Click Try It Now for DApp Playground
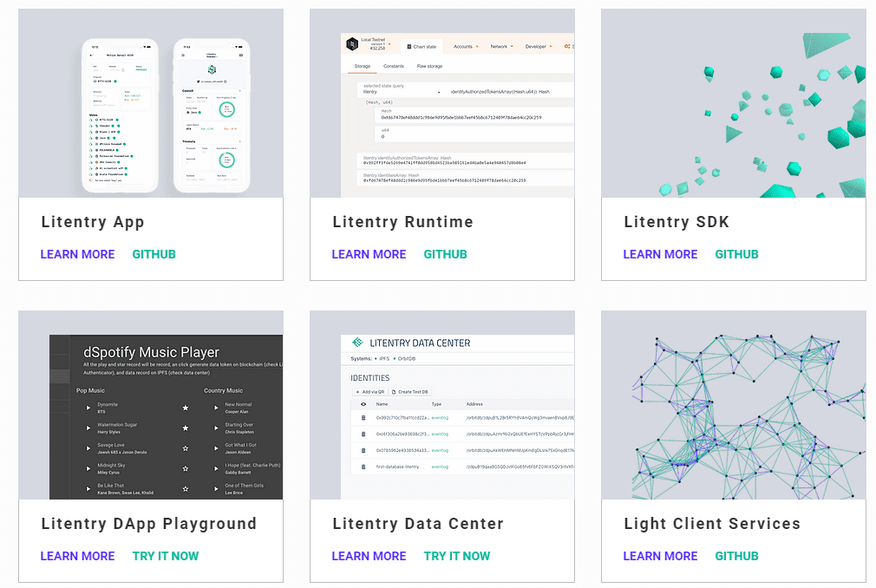Screen dimensions: 876x588 click(166, 556)
